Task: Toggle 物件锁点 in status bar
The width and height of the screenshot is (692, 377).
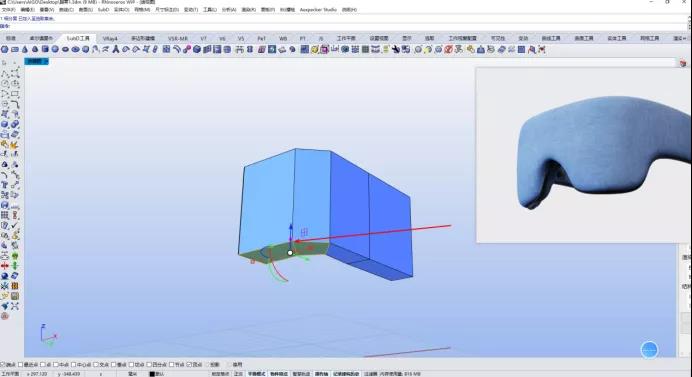Action: (279, 374)
